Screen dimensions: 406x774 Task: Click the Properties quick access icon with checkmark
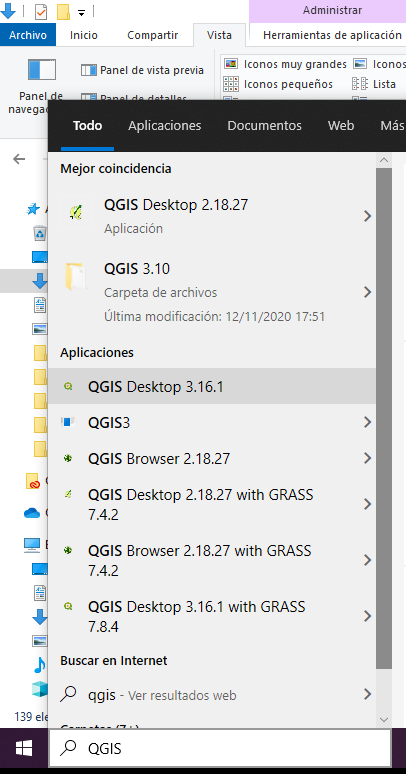tap(41, 12)
